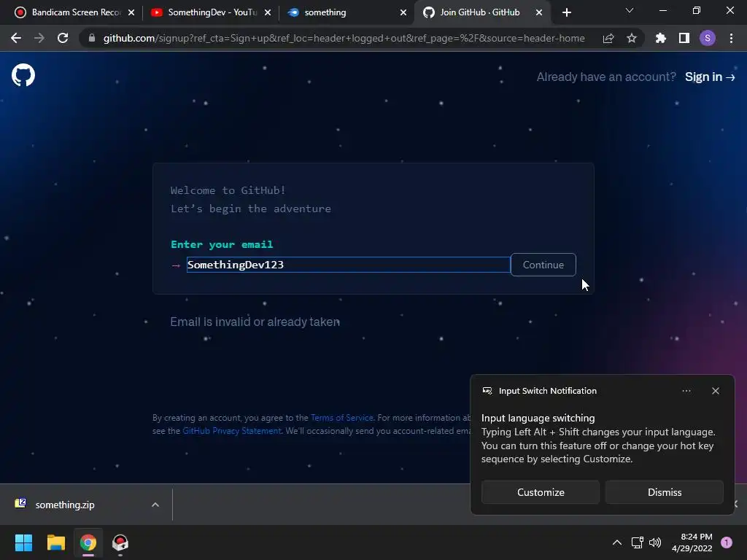Click the address bar URL
The height and width of the screenshot is (560, 747).
click(344, 38)
